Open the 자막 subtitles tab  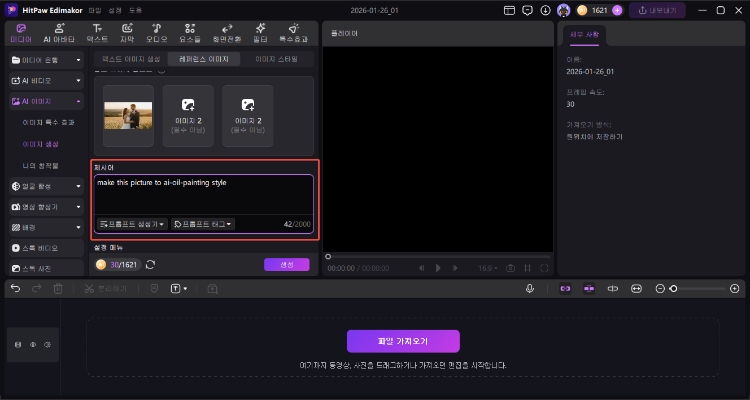coord(127,33)
